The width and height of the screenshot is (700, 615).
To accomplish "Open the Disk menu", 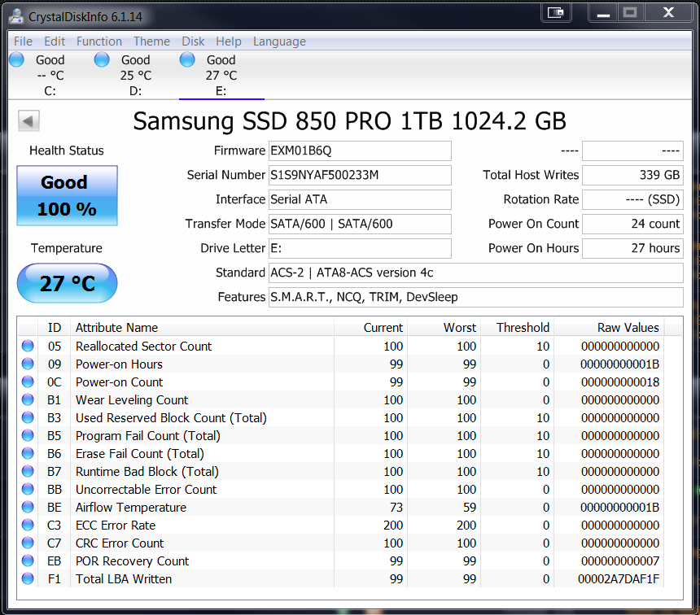I will 193,41.
